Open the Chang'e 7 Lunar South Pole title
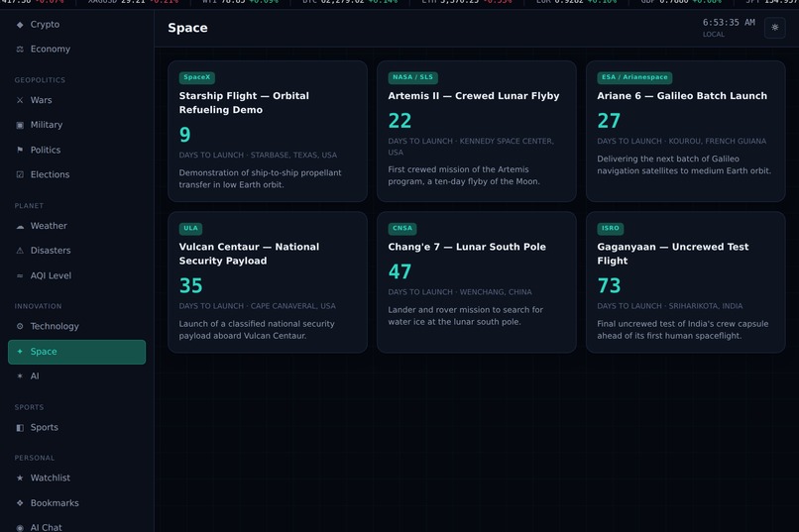 pos(467,247)
